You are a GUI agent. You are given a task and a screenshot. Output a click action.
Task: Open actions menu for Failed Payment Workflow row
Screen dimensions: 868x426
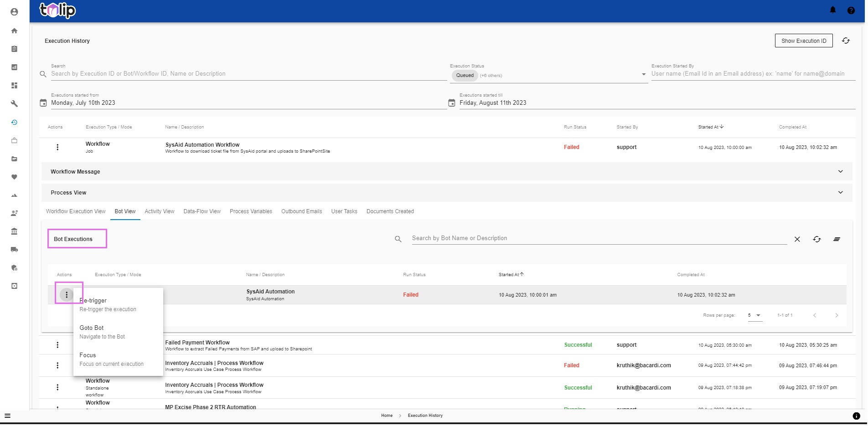[57, 345]
